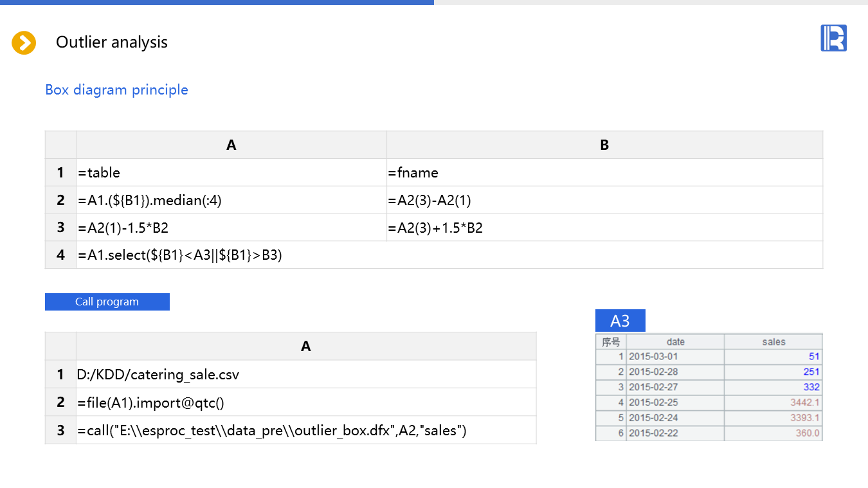Click column B header in upper grid
868x488 pixels.
604,145
